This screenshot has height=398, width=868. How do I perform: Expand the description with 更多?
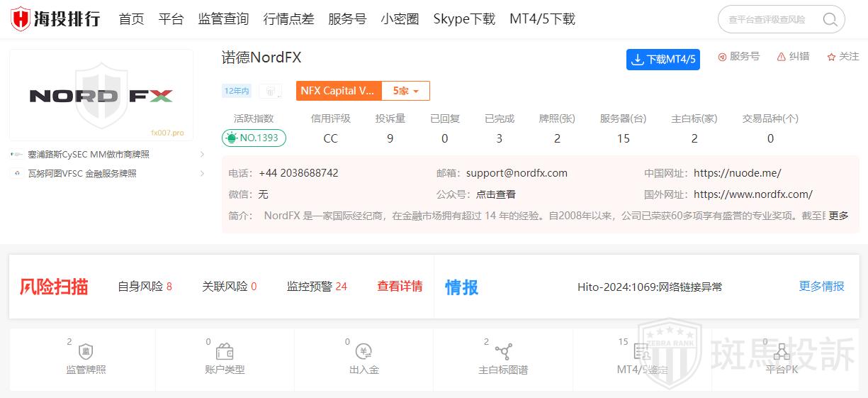tap(838, 216)
